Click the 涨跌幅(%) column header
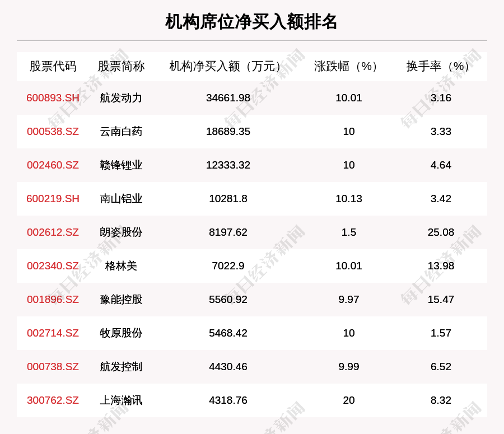Viewport: 504px width, 434px height. pos(348,66)
